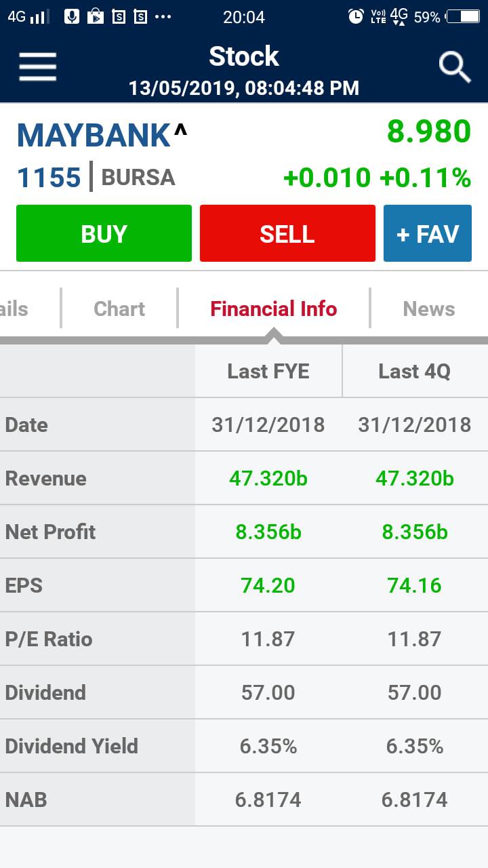Tap the battery status icon
Viewport: 488px width, 868px height.
click(x=463, y=16)
